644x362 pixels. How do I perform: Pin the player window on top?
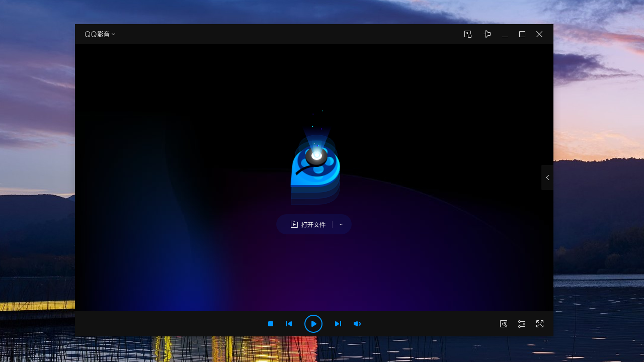pos(487,34)
